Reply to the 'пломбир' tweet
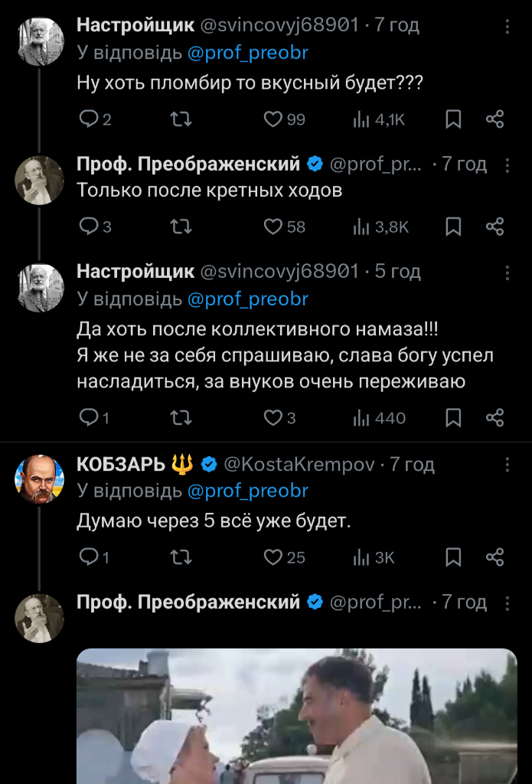This screenshot has width=532, height=784. click(90, 119)
